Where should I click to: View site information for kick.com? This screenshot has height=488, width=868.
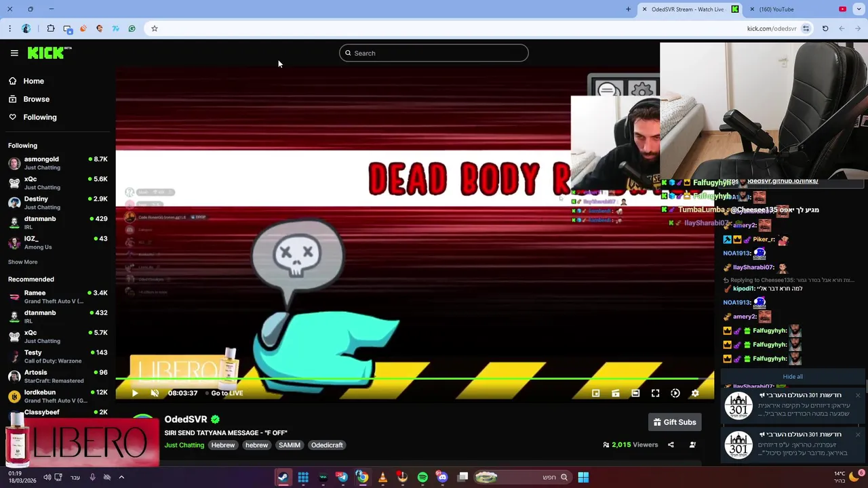(806, 28)
